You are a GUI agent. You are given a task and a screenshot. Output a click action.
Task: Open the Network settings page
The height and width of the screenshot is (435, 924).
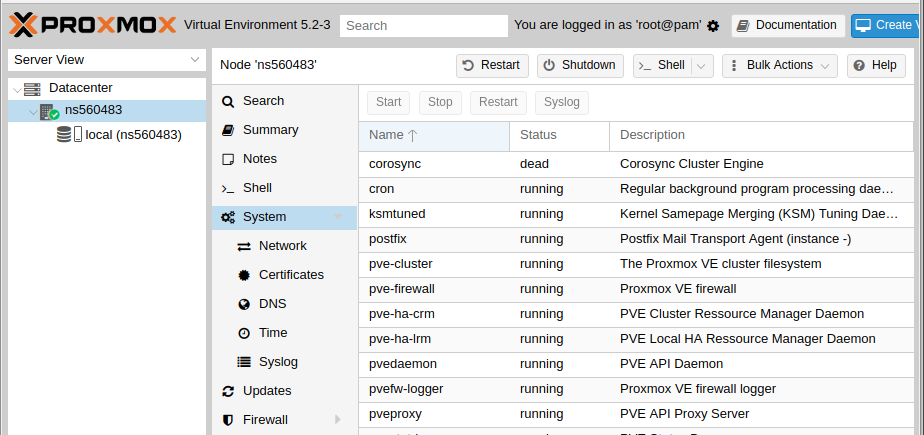(x=282, y=246)
